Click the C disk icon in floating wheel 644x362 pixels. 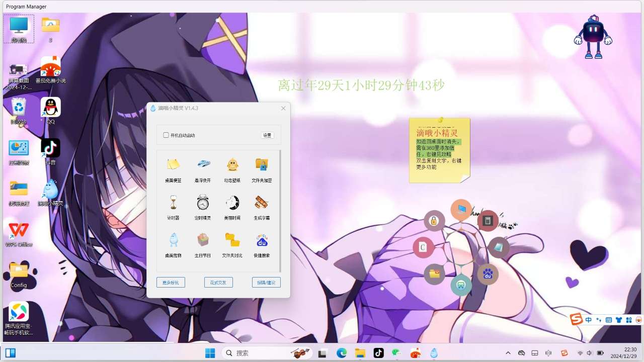423,247
